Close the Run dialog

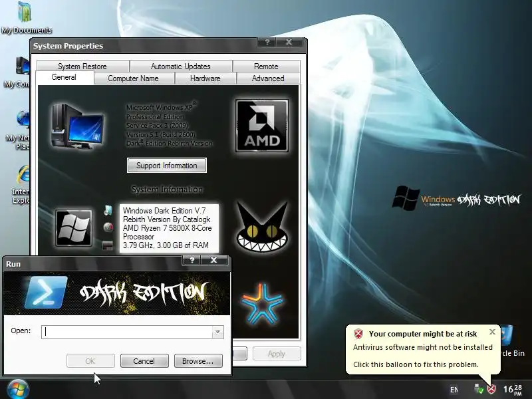pyautogui.click(x=213, y=260)
